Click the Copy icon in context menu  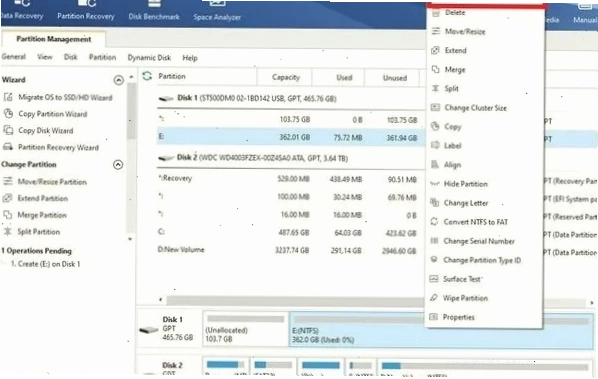(x=435, y=126)
